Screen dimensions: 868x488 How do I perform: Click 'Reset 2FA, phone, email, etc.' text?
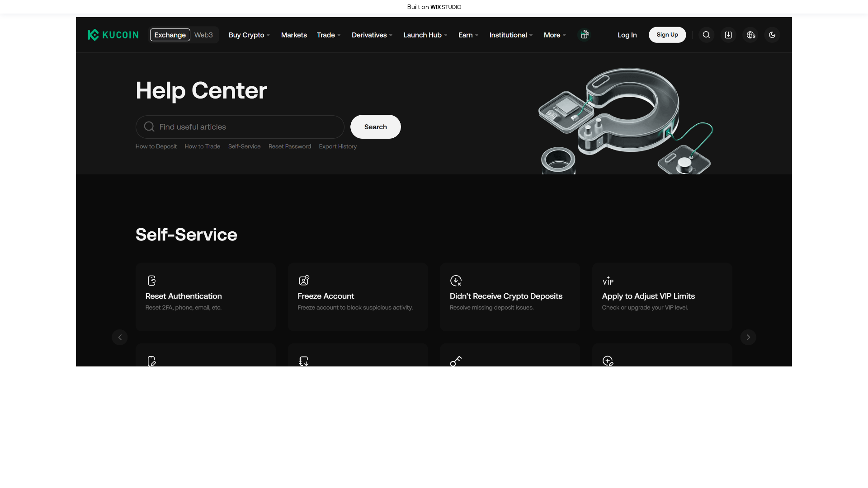point(184,308)
